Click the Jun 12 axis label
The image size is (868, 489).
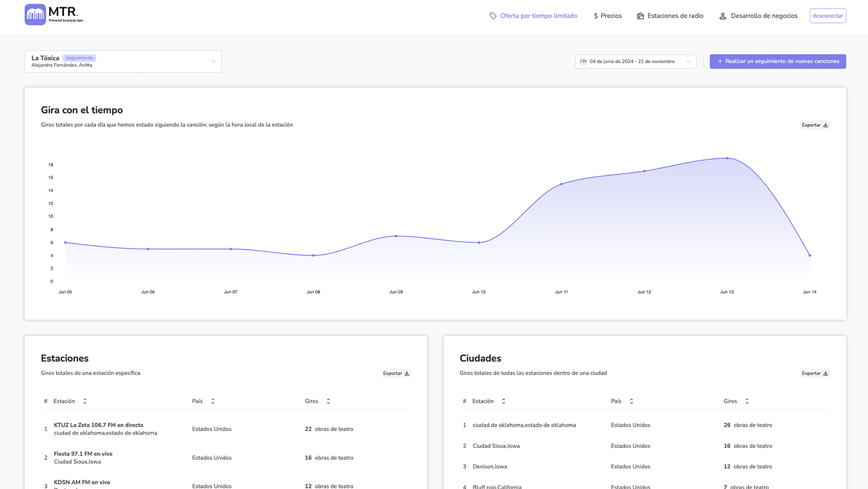[644, 292]
